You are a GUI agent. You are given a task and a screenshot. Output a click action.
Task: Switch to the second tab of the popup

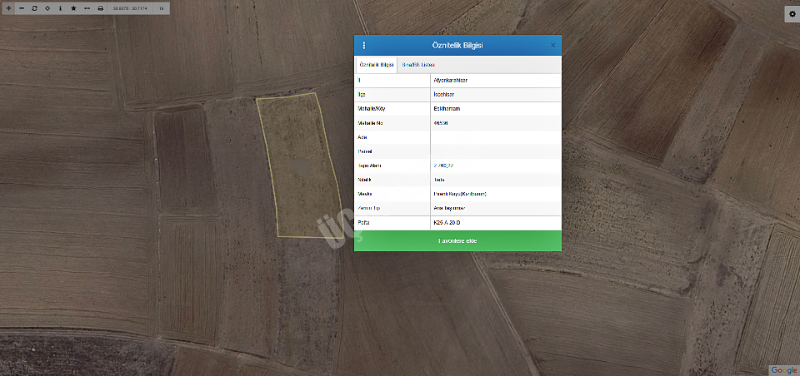pyautogui.click(x=418, y=65)
